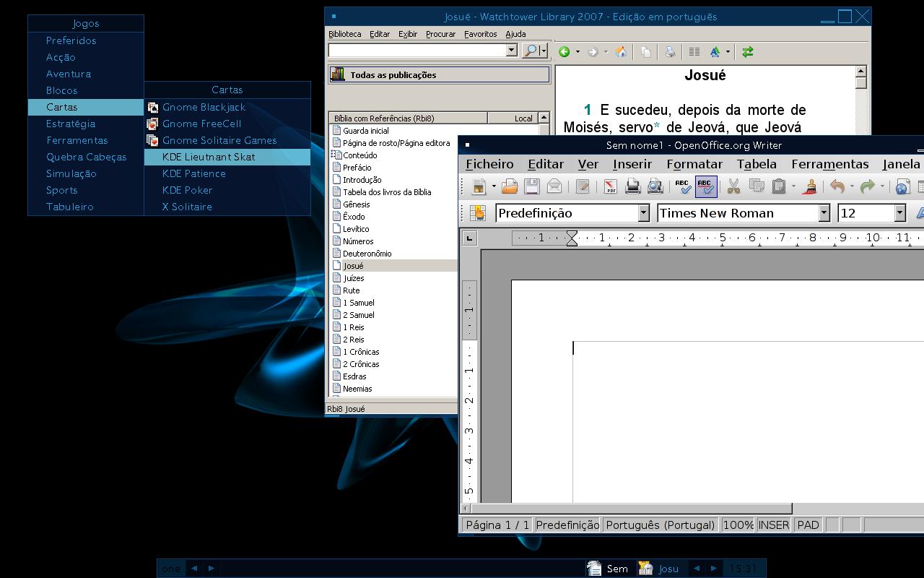
Task: Open the Times New Roman font dropdown
Action: (824, 213)
